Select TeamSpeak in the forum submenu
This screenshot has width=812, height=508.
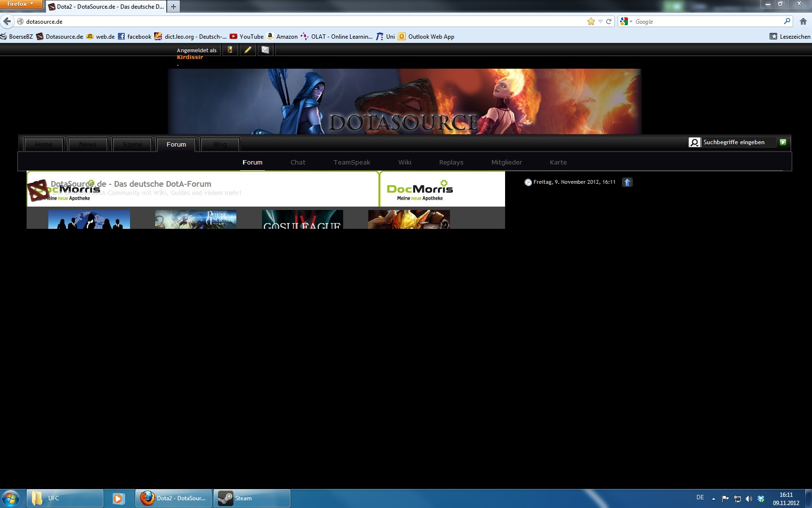[x=351, y=163]
